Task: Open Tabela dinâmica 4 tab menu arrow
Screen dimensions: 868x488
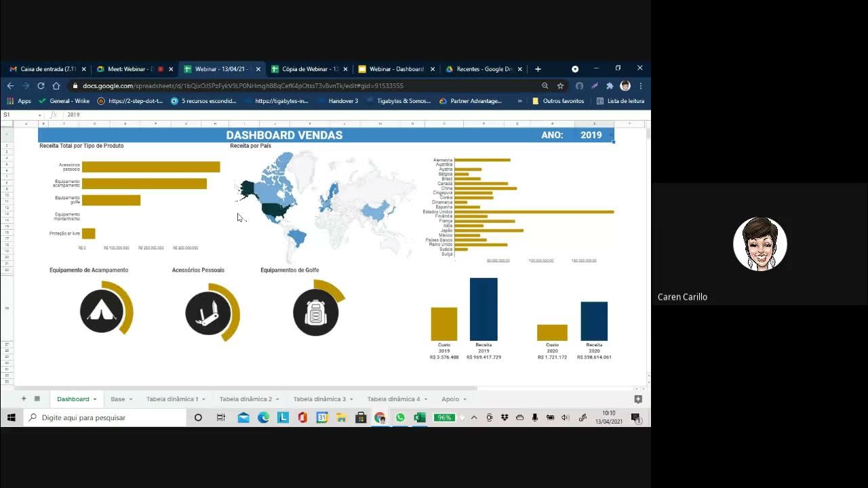Action: point(426,399)
